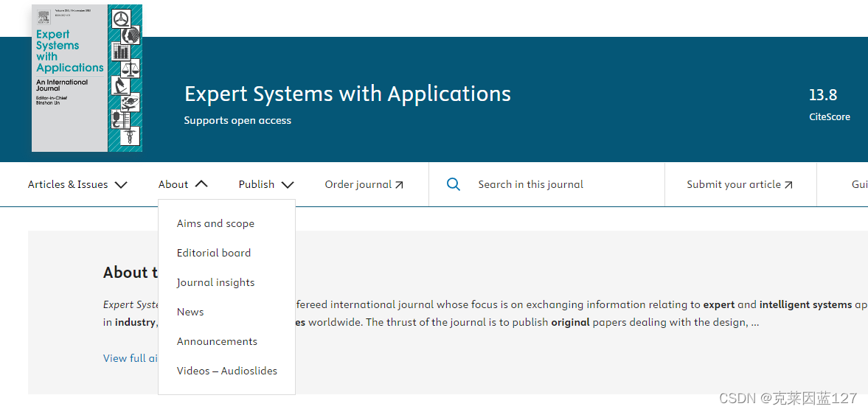Select Aims and scope menu entry
Screen dimensions: 868x412
tap(215, 223)
